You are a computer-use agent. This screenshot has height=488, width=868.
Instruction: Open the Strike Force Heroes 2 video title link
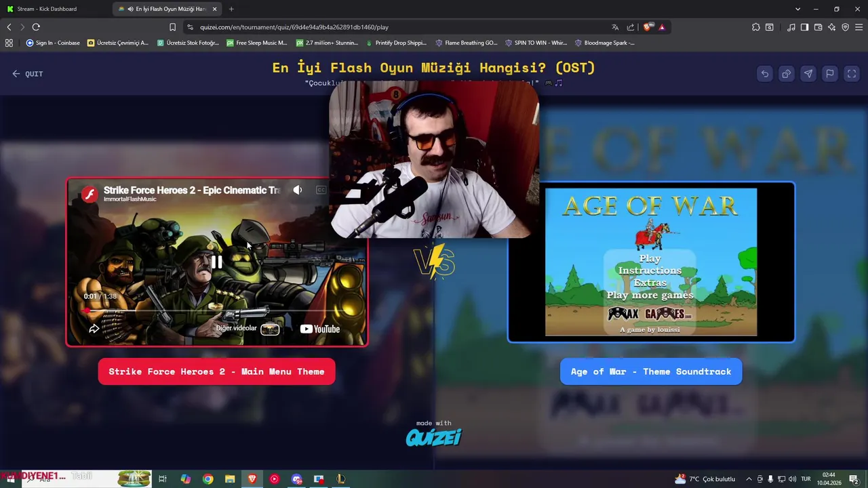click(192, 190)
